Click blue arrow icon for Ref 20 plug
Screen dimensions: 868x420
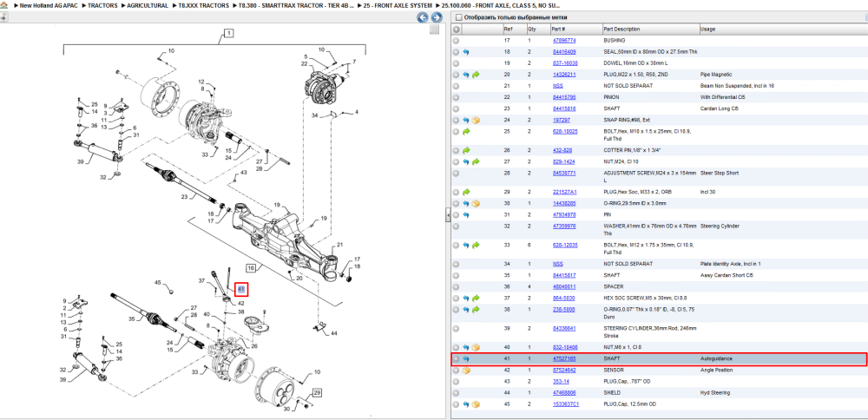[465, 75]
